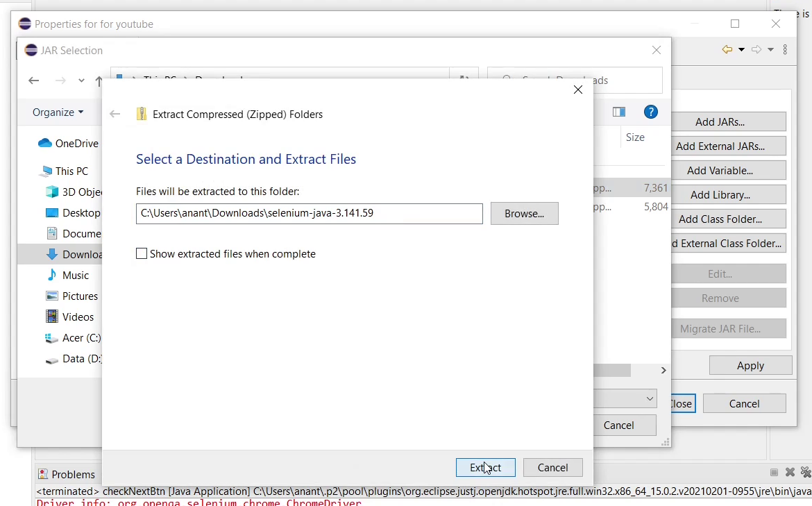Image resolution: width=812 pixels, height=506 pixels.
Task: Click Browse... to choose destination folder
Action: coord(524,213)
